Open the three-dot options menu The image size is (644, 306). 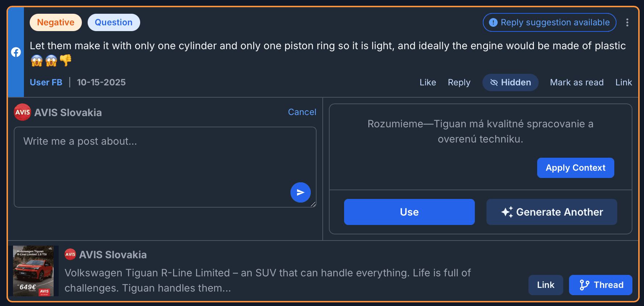pyautogui.click(x=627, y=22)
